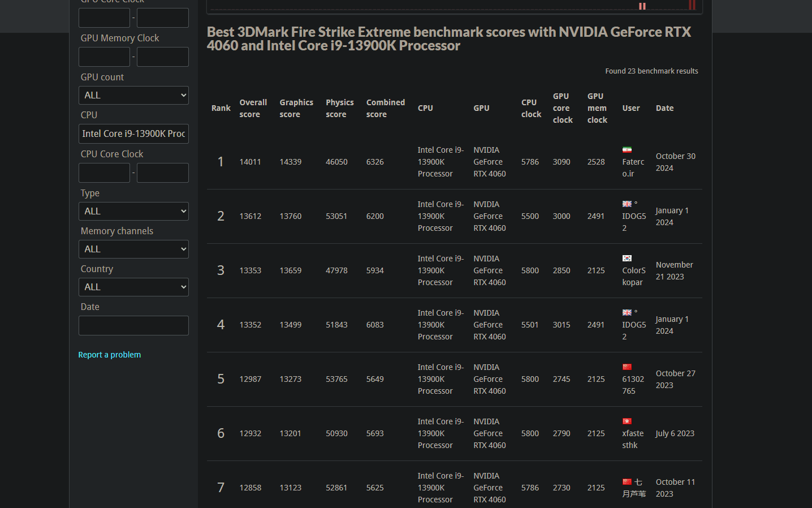This screenshot has height=508, width=812.
Task: Click the maximum GPU Memory Clock field
Action: tap(163, 57)
